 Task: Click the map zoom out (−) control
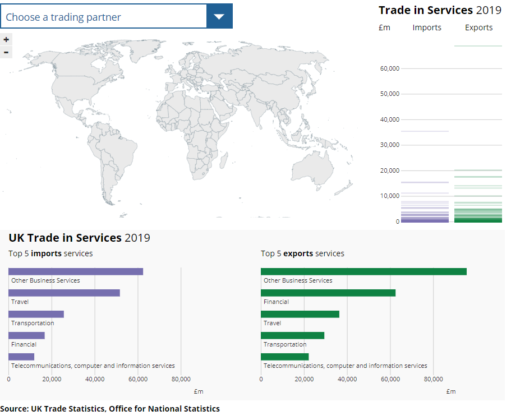point(6,52)
